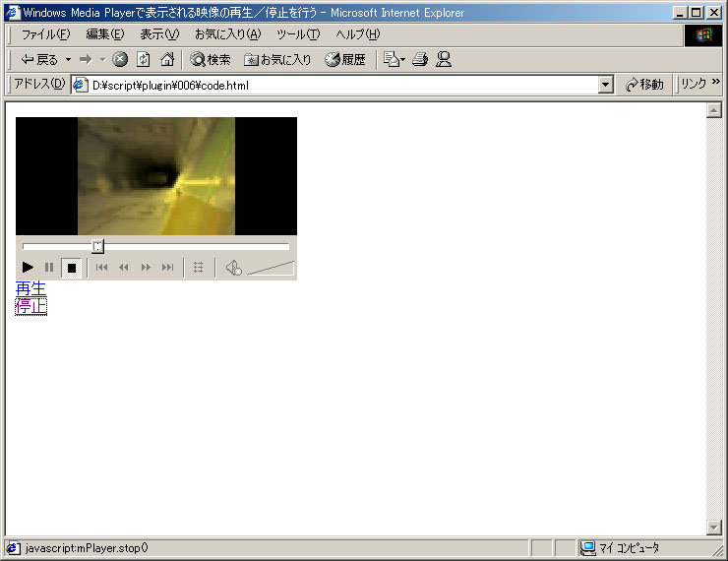The height and width of the screenshot is (561, 728).
Task: Open the File (ファイル) menu
Action: (x=45, y=34)
